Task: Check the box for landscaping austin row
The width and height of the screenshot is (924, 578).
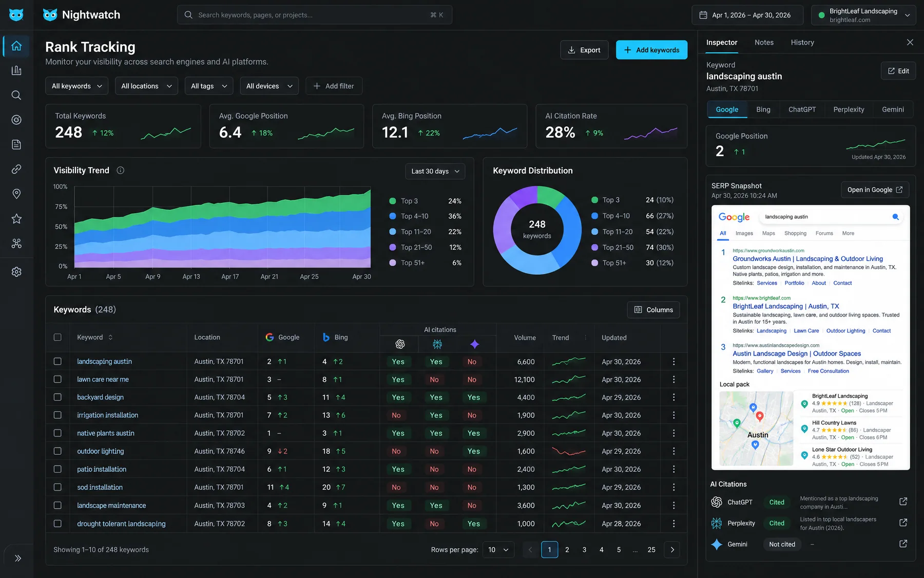Action: pyautogui.click(x=57, y=362)
